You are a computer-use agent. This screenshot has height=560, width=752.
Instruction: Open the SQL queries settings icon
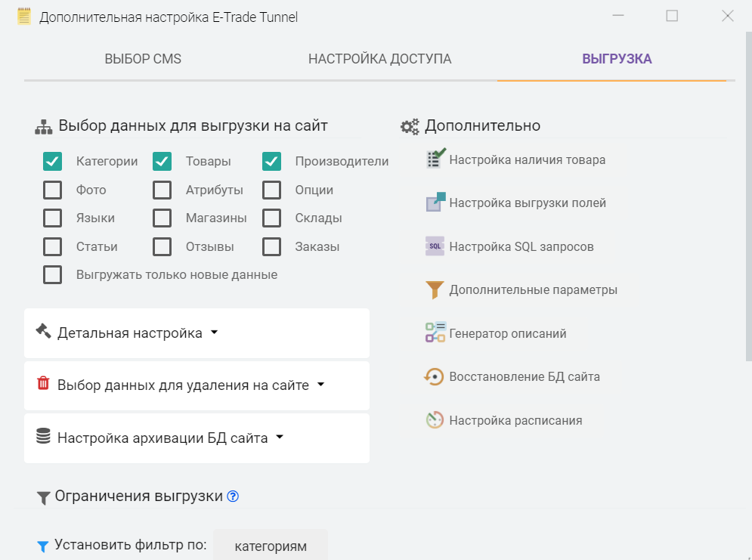pyautogui.click(x=435, y=246)
